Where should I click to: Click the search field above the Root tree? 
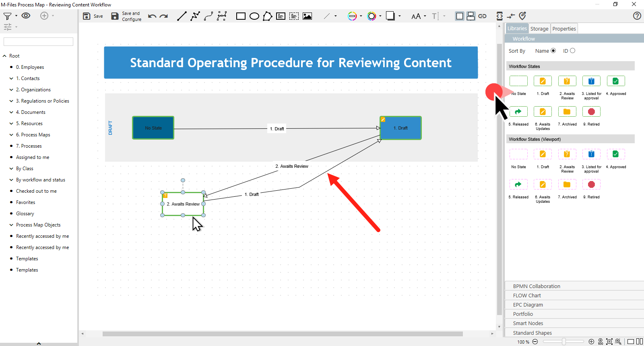[38, 41]
